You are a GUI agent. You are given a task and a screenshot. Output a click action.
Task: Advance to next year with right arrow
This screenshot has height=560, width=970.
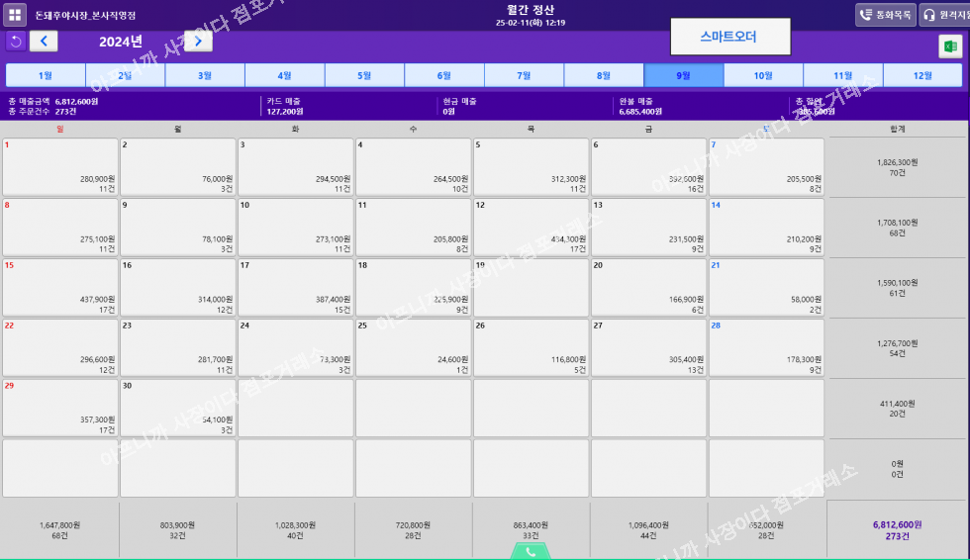point(198,41)
